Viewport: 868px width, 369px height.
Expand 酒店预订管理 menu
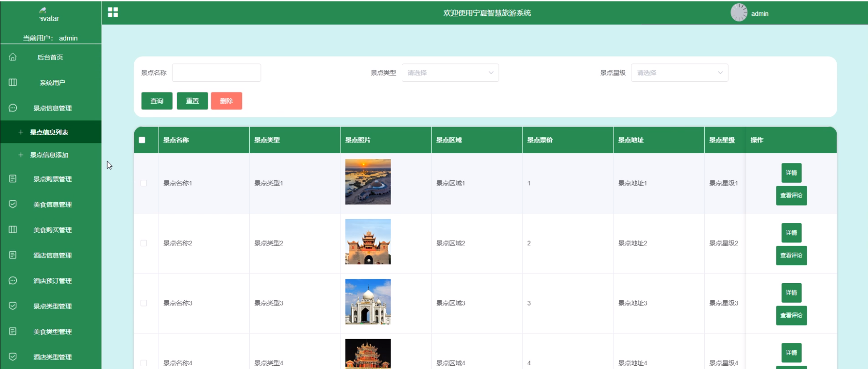coord(51,281)
